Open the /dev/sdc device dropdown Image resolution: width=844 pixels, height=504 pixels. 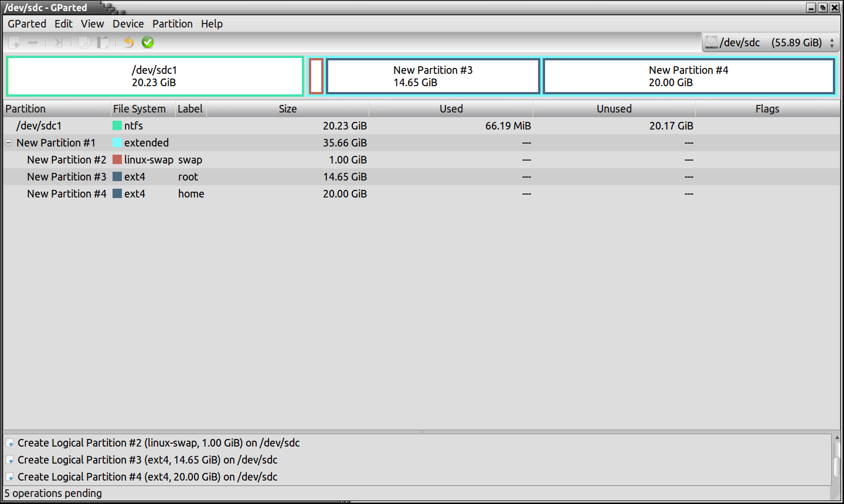(x=771, y=42)
